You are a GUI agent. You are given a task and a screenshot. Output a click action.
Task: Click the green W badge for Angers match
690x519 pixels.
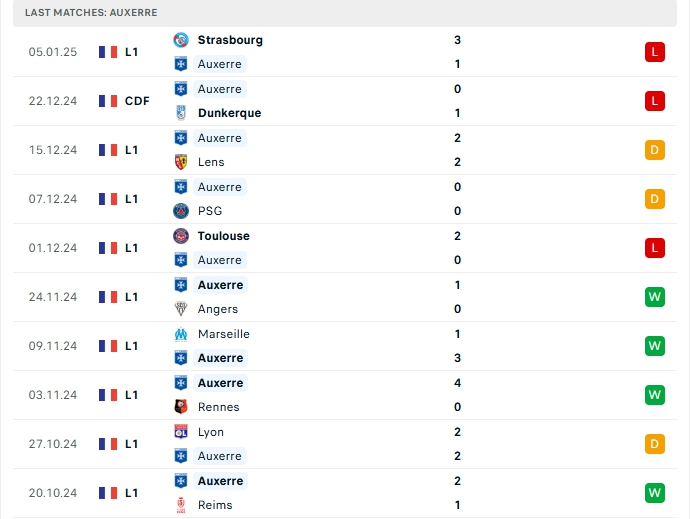[655, 297]
